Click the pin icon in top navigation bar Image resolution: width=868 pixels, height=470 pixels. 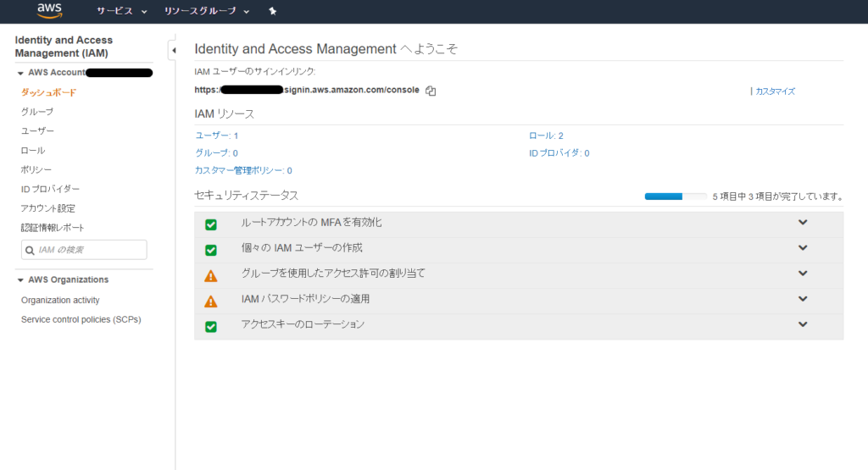272,11
